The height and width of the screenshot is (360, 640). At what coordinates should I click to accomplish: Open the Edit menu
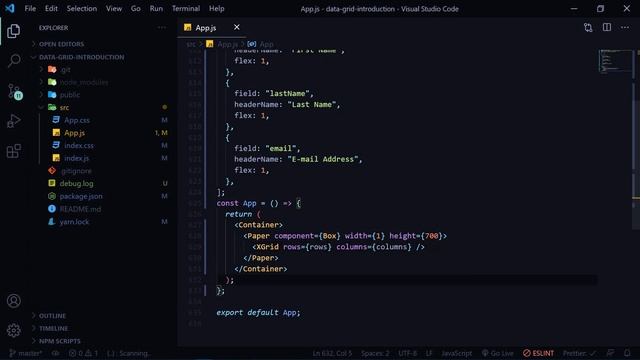tap(51, 8)
